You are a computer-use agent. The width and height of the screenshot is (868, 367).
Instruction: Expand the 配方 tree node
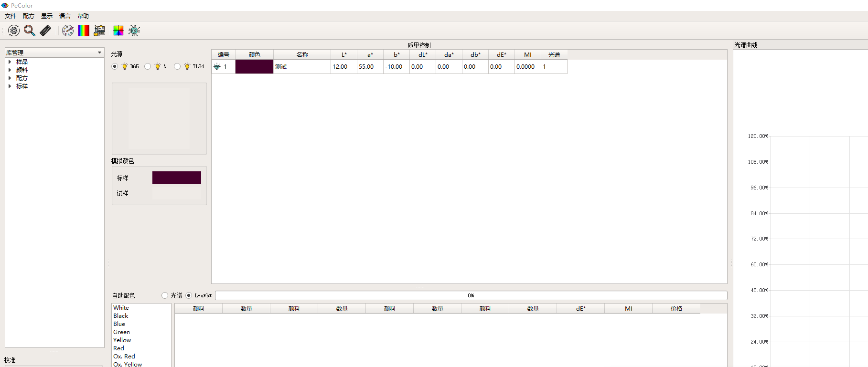10,78
